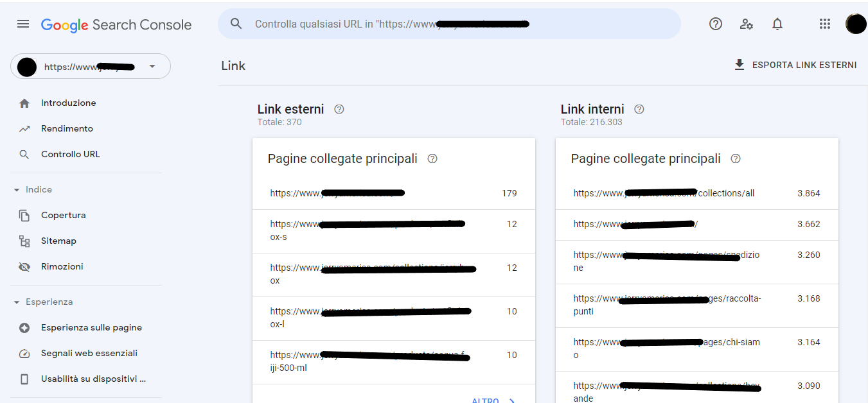Image resolution: width=868 pixels, height=403 pixels.
Task: Open the hamburger main menu
Action: coord(23,24)
